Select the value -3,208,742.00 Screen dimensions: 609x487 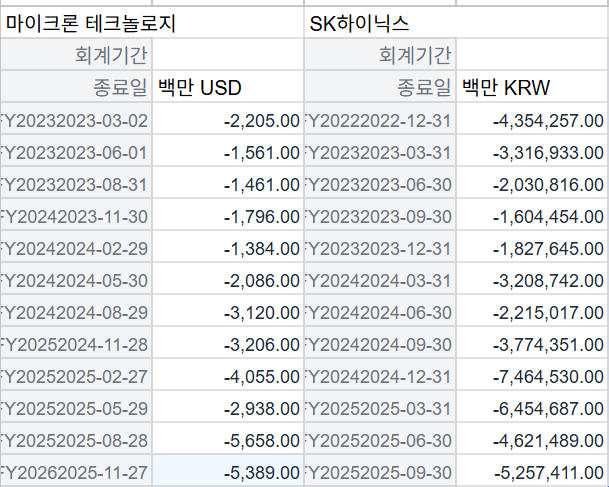[x=532, y=279]
